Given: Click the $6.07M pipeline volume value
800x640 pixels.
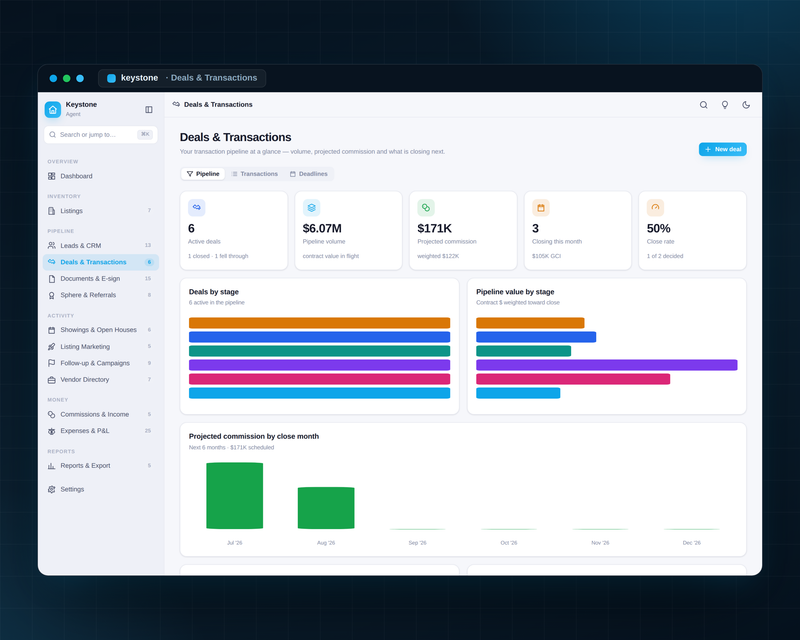Looking at the screenshot, I should [322, 228].
